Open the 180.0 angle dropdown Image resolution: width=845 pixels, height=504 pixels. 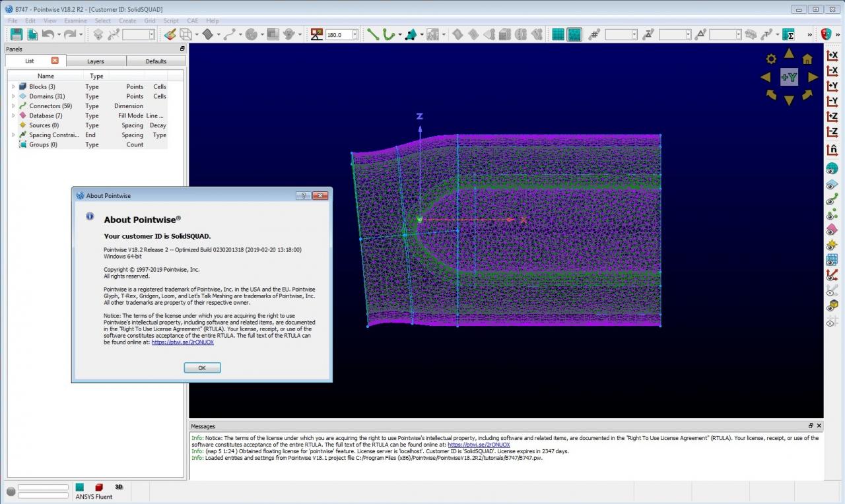click(x=355, y=34)
